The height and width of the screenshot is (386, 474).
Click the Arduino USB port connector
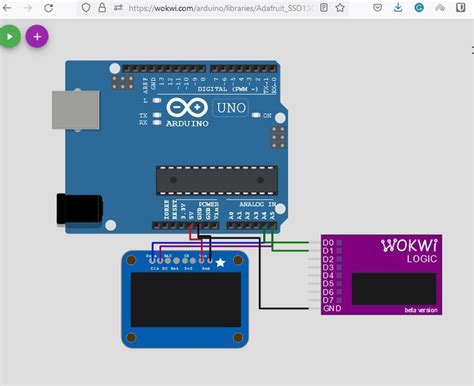[76, 110]
